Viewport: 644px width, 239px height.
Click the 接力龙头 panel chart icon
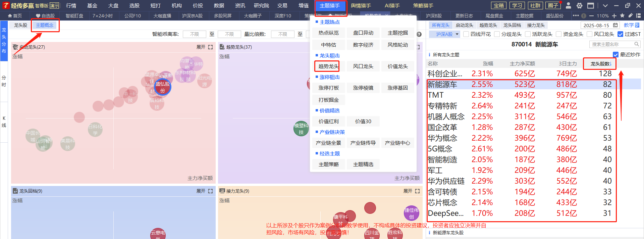[x=222, y=191]
